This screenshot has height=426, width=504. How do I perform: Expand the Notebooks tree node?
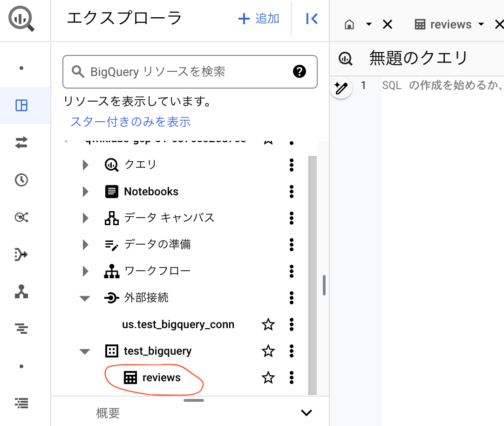click(85, 192)
